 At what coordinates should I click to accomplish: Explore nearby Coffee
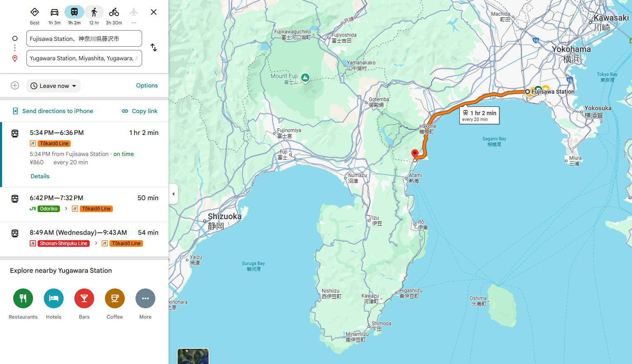[115, 298]
